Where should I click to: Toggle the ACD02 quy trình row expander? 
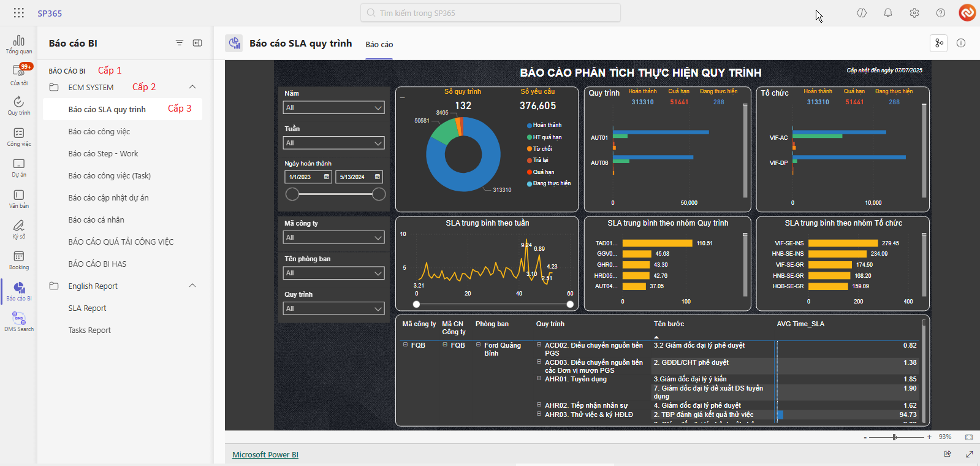click(539, 345)
